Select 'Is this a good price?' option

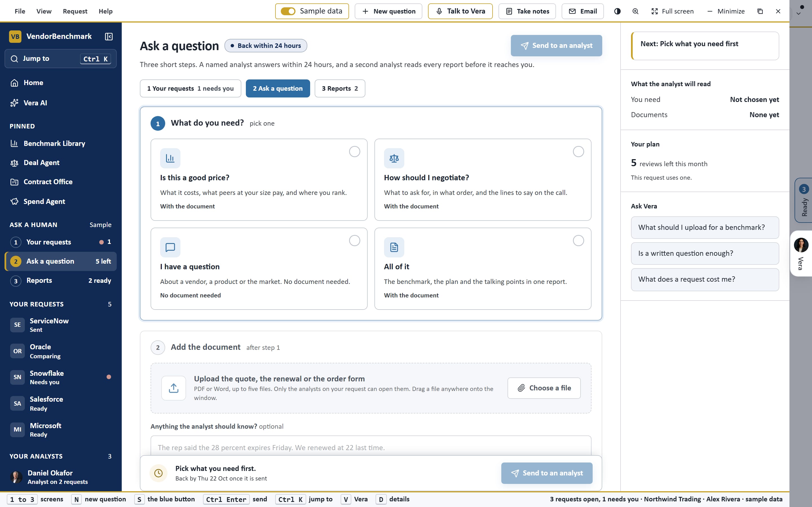259,180
